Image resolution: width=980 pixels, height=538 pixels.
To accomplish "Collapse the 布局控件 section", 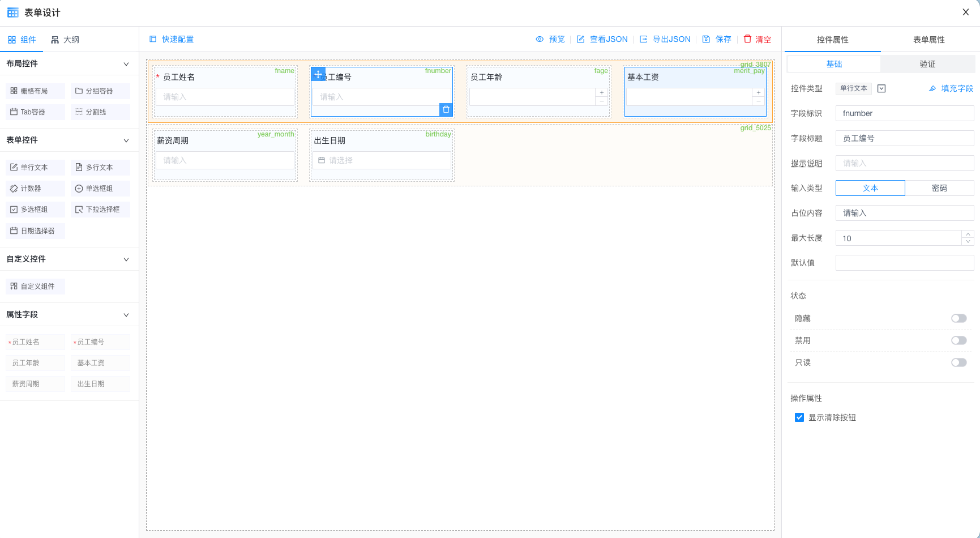I will (126, 64).
